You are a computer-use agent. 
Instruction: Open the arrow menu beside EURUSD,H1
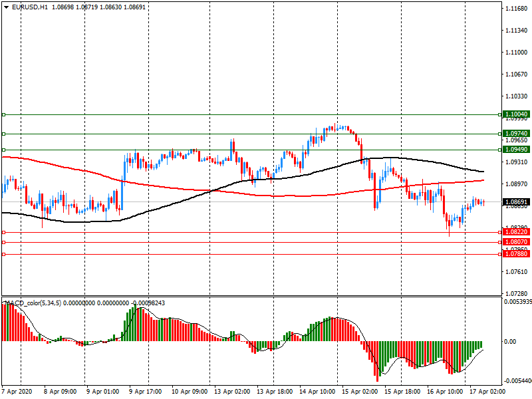point(5,6)
